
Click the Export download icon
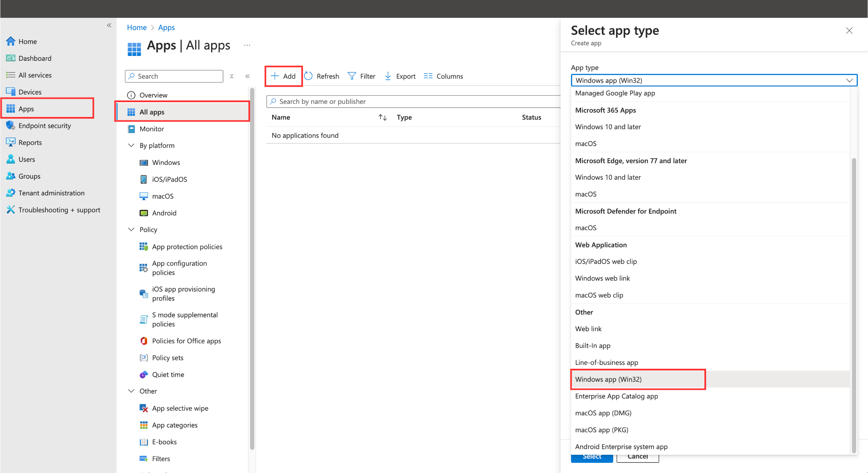(388, 76)
